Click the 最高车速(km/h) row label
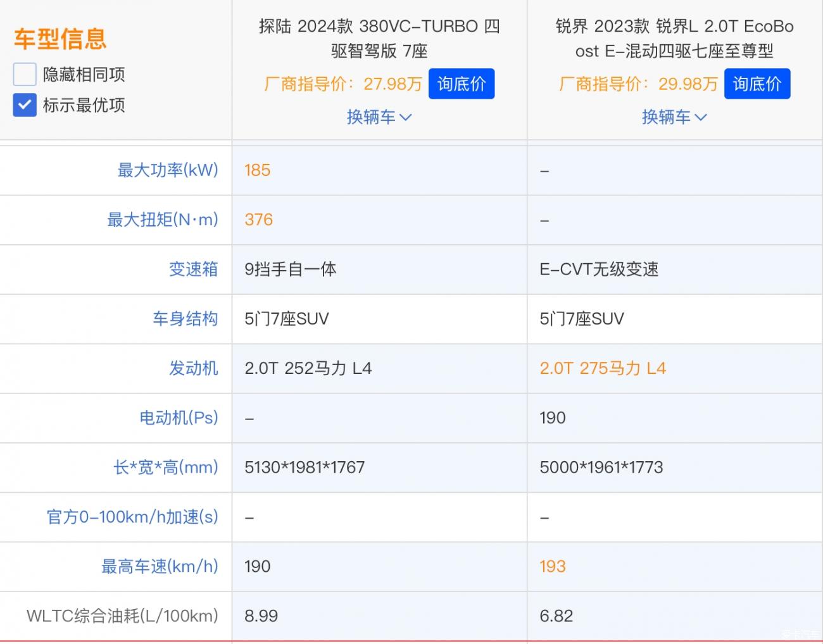823x644 pixels. click(160, 566)
